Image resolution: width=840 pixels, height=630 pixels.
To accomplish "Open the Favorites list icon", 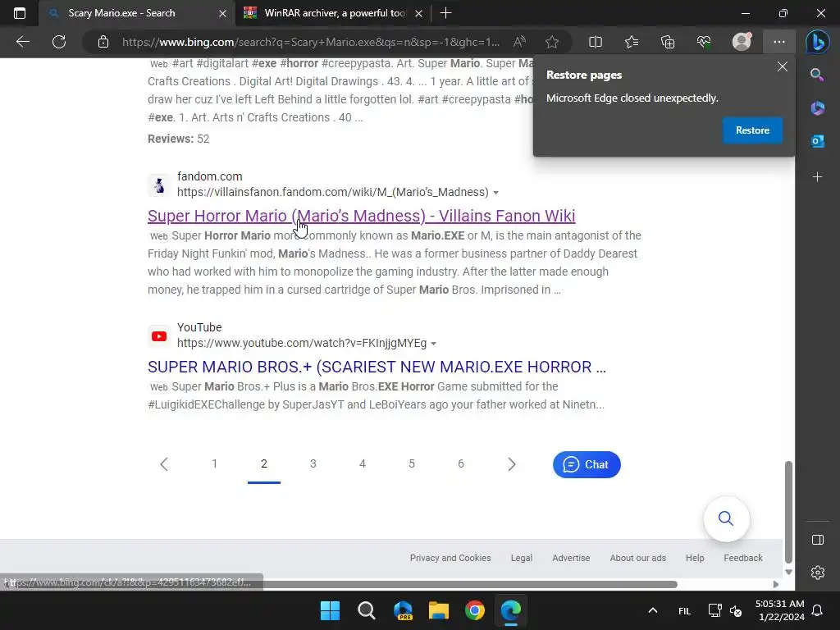I will [x=632, y=42].
